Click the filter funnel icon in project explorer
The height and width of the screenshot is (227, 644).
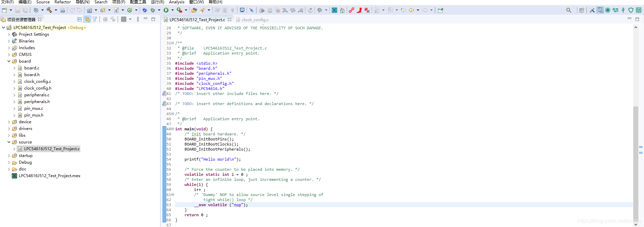tap(95, 19)
